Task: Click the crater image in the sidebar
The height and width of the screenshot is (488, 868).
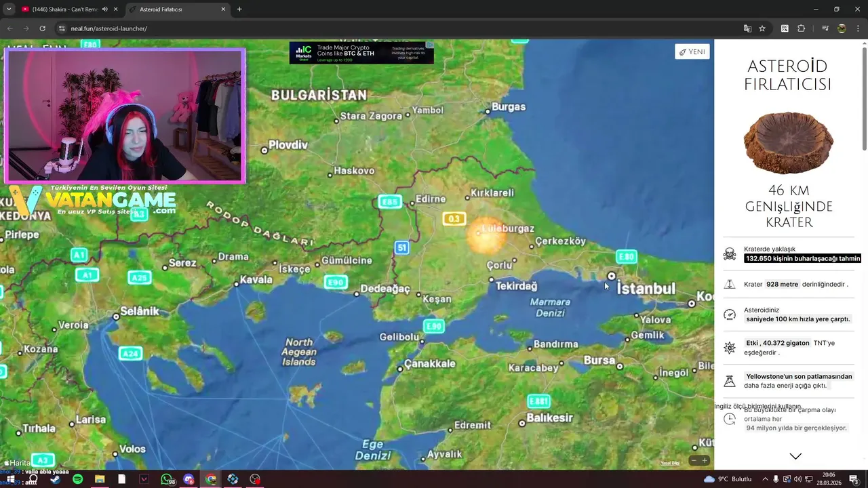Action: (x=788, y=143)
